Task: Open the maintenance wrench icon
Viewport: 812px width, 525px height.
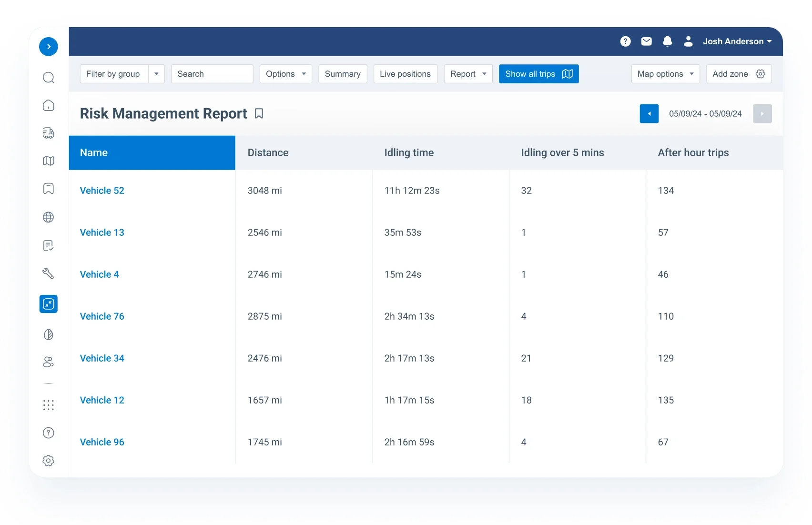Action: 49,273
